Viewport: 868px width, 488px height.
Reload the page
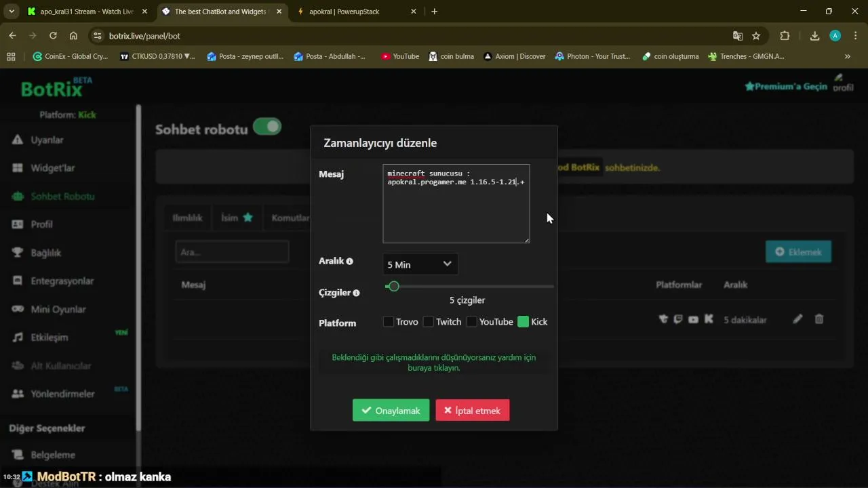pyautogui.click(x=52, y=36)
